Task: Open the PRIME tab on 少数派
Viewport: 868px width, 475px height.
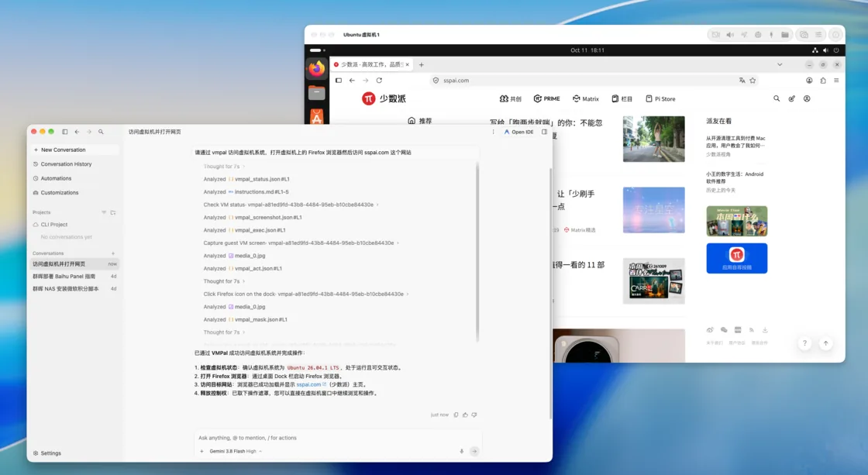Action: tap(547, 98)
